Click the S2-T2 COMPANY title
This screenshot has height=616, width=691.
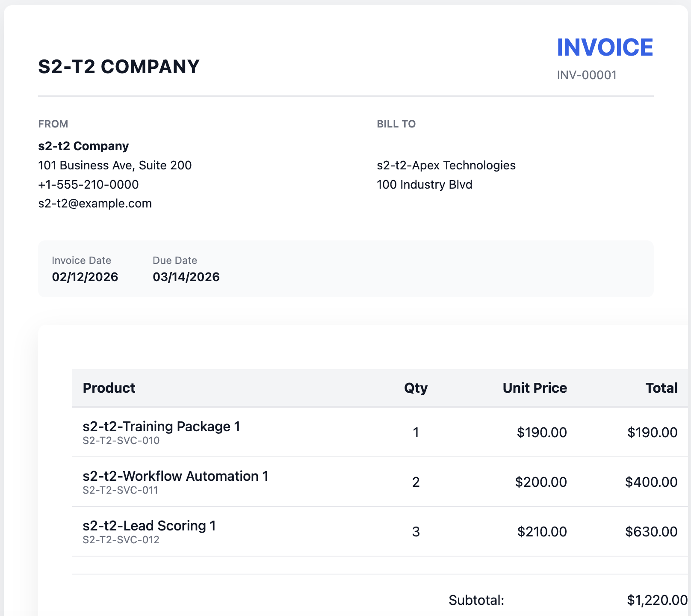[x=119, y=67]
